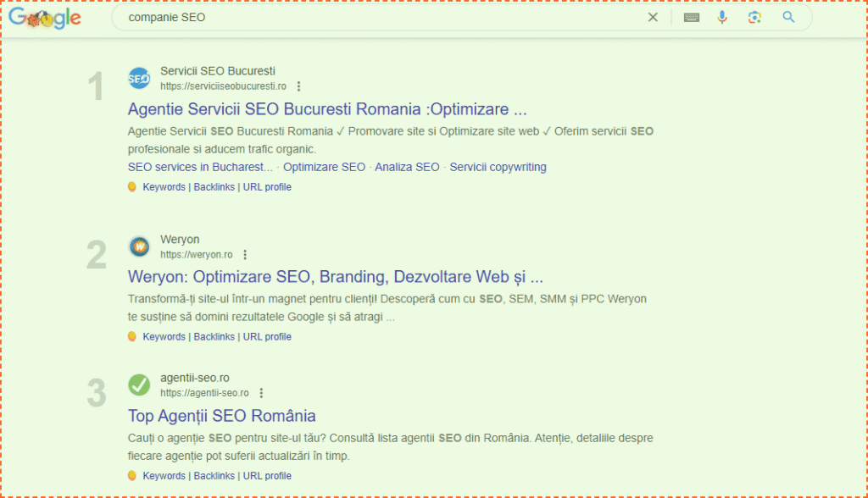Screen dimensions: 868x498
Task: Click the orange dot before Keywords under result 3
Action: pos(131,475)
